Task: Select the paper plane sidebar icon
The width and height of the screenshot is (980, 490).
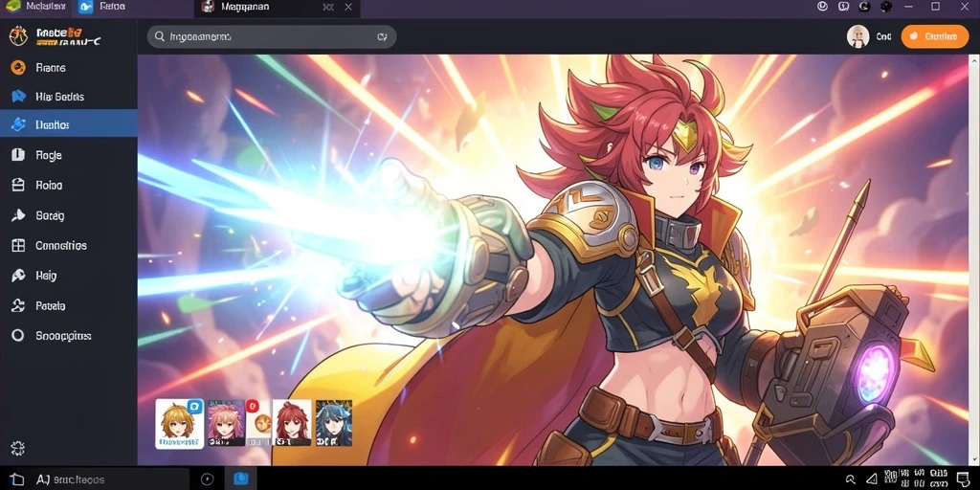Action: pyautogui.click(x=18, y=215)
